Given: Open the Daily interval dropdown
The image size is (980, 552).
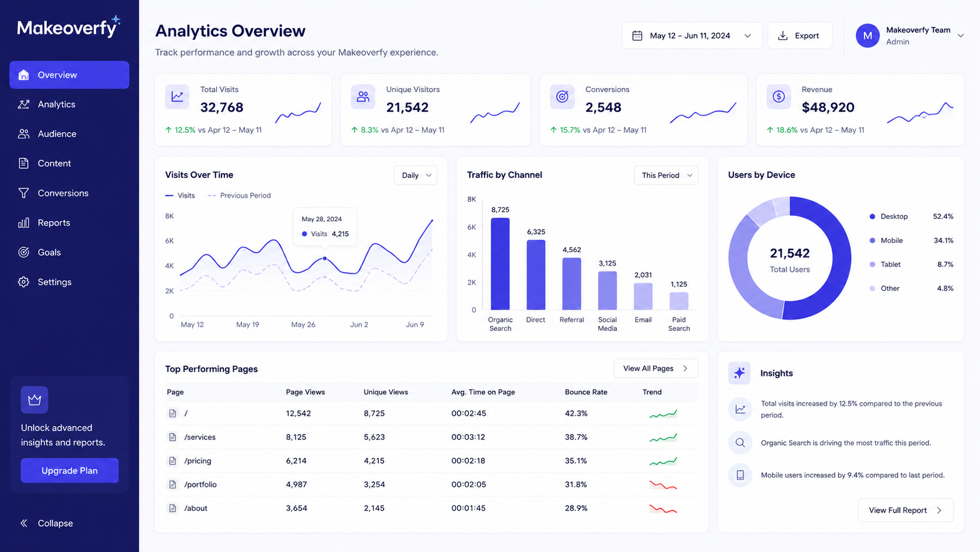Looking at the screenshot, I should [416, 175].
